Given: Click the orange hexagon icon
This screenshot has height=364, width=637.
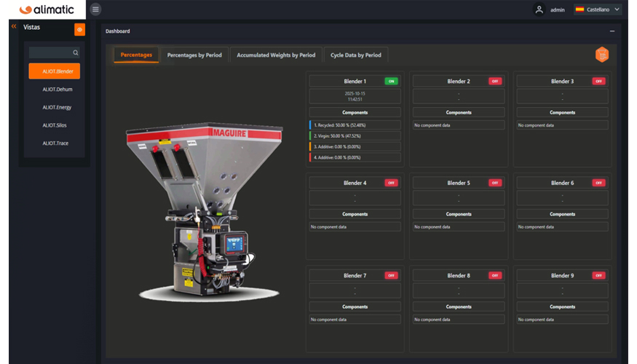Looking at the screenshot, I should pos(602,55).
